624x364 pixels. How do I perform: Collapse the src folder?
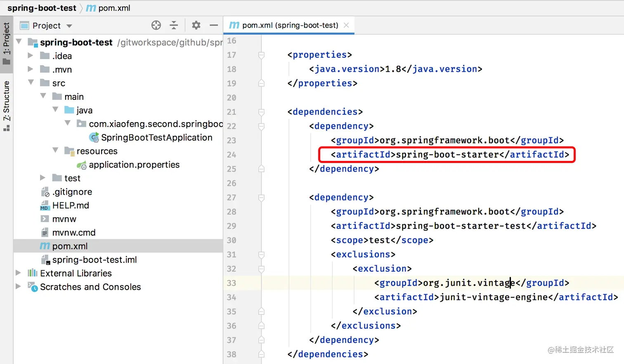[x=31, y=83]
